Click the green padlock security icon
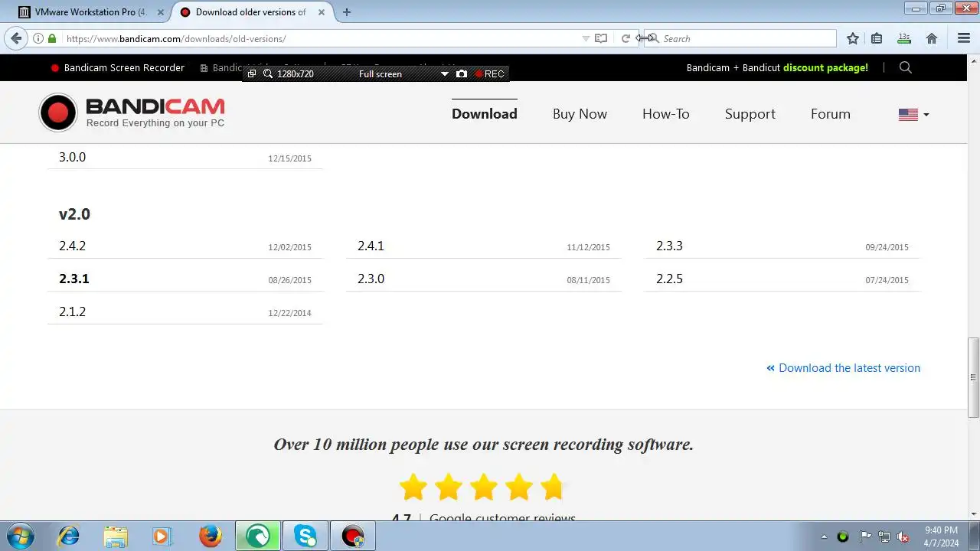The width and height of the screenshot is (980, 551). click(52, 38)
